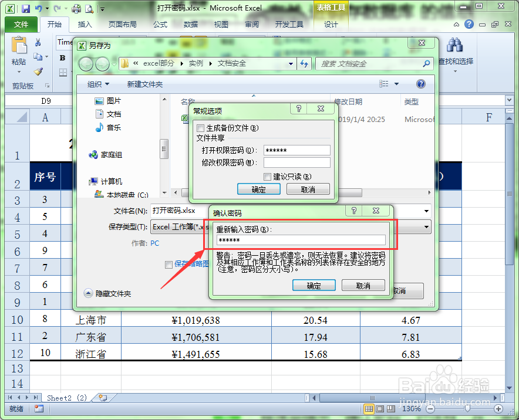
Task: Minimize the ribbon with caret icon
Action: click(456, 25)
